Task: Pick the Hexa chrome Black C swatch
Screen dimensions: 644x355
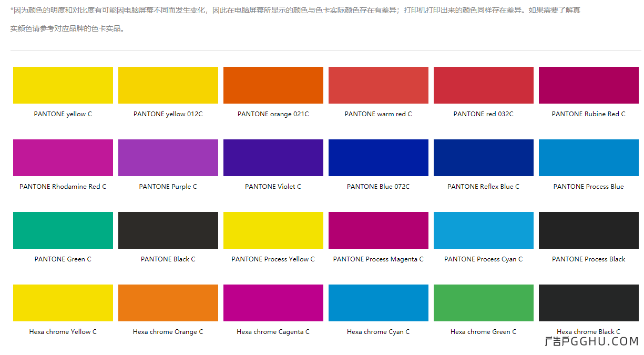Action: (x=589, y=303)
